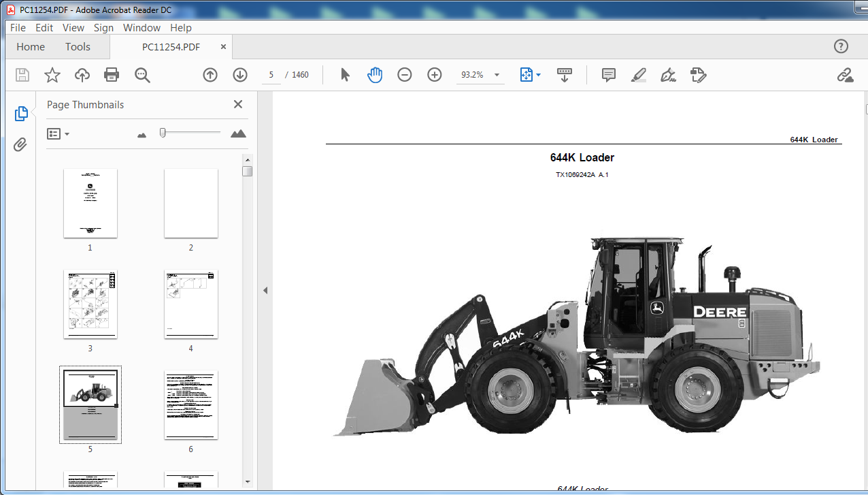This screenshot has width=868, height=495.
Task: Activate the hand pan tool
Action: pos(375,75)
